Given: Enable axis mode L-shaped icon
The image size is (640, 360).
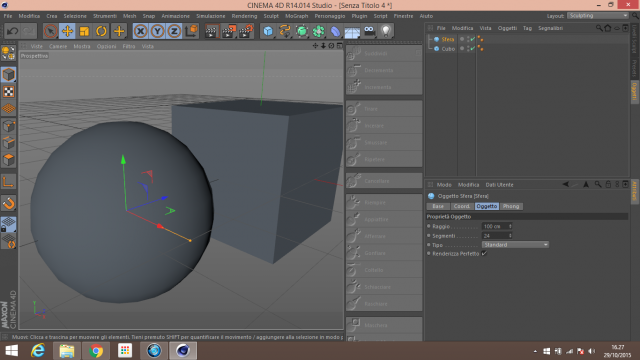Looking at the screenshot, I should [x=9, y=182].
